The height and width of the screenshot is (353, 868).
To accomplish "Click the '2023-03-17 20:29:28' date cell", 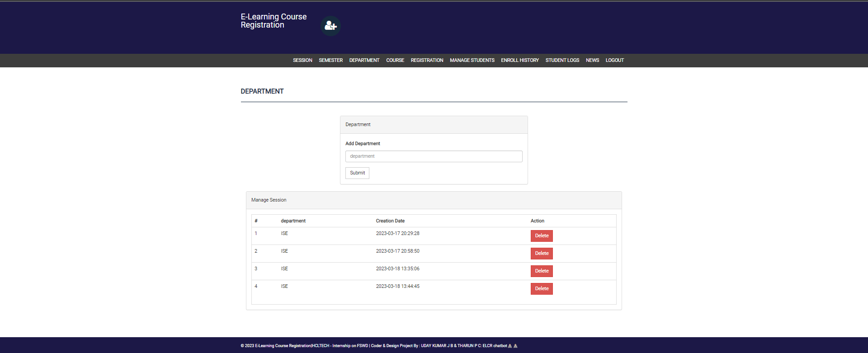I will [x=398, y=234].
